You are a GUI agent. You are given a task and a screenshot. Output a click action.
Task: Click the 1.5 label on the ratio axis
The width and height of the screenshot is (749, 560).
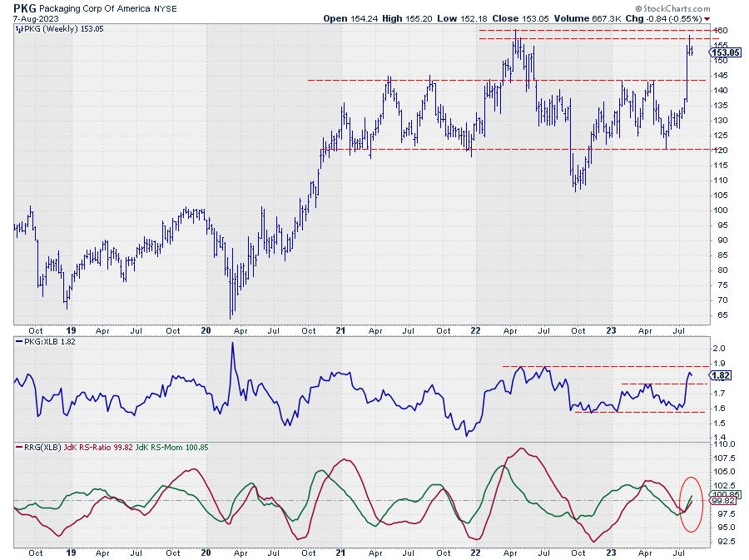[719, 424]
